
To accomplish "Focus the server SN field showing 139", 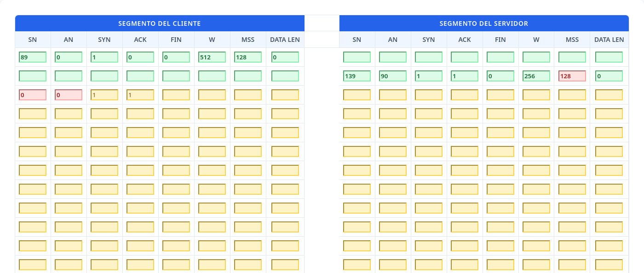I will (357, 76).
